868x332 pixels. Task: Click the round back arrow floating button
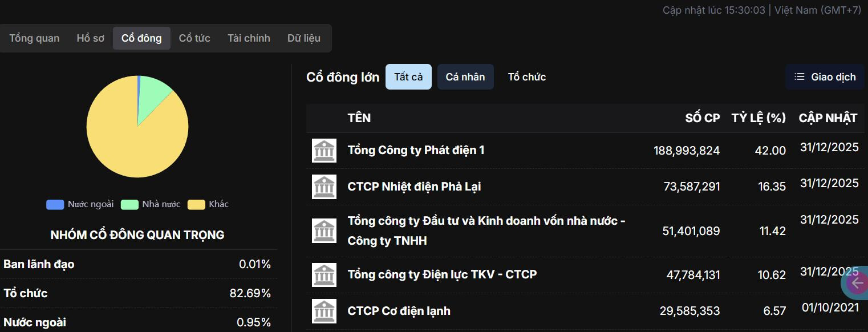click(857, 284)
